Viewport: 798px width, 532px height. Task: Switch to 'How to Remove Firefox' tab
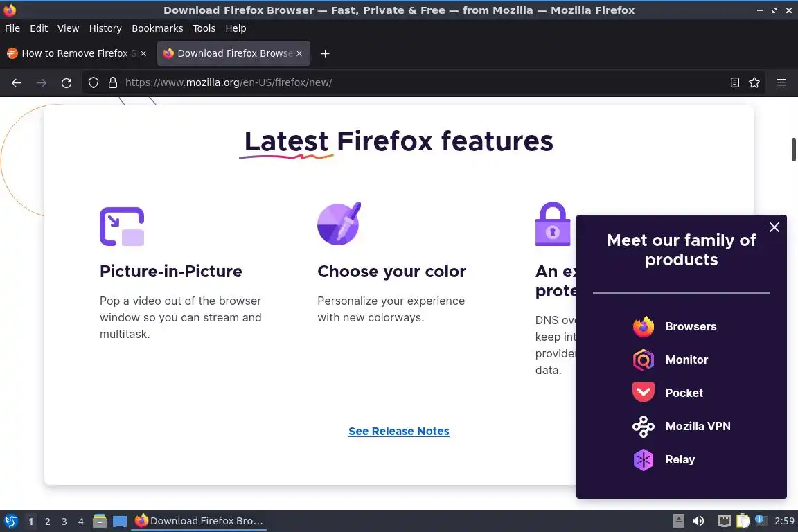[x=76, y=53]
